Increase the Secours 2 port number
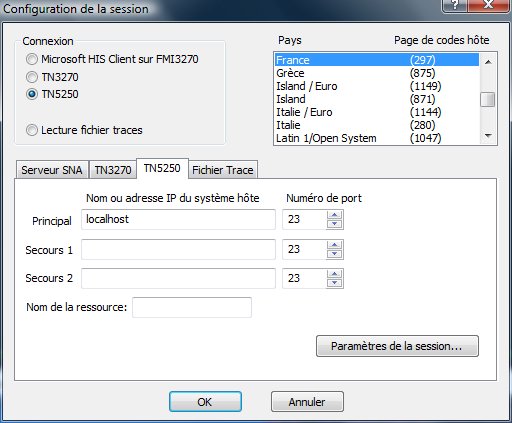Screen dimensions: 512x423 point(334,274)
